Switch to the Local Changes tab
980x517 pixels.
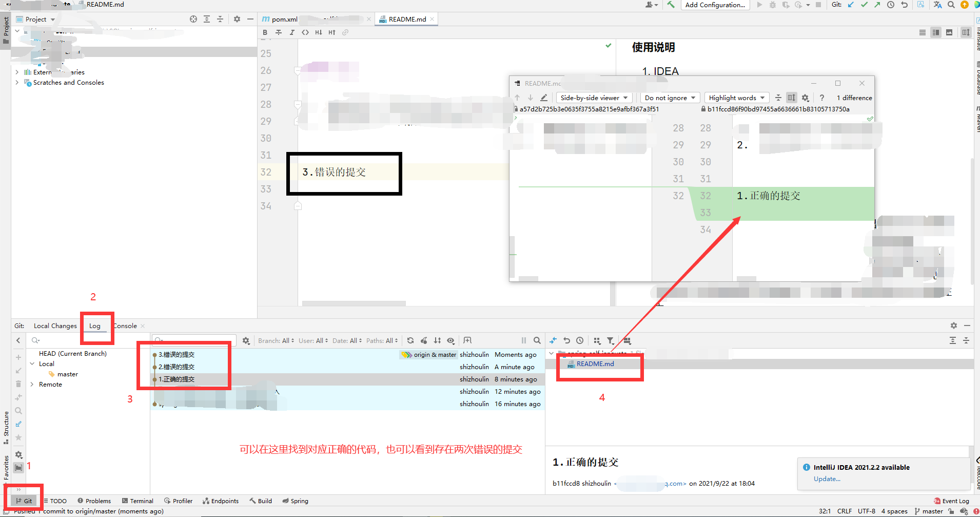tap(55, 326)
